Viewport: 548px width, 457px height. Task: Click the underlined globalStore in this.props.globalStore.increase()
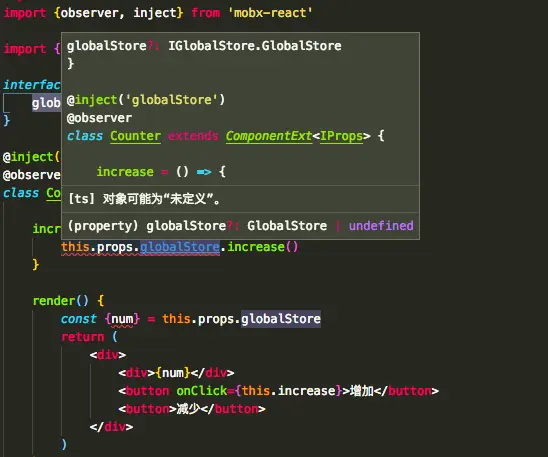[180, 247]
